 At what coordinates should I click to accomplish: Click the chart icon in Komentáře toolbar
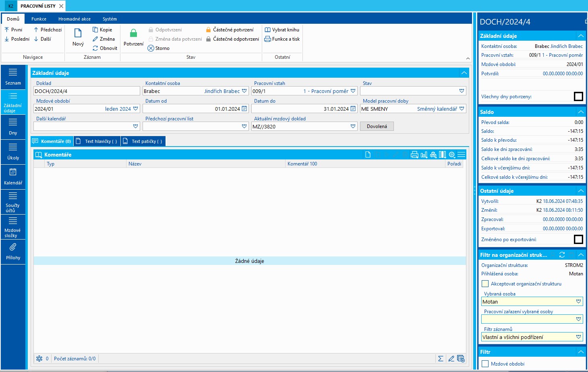(x=424, y=155)
